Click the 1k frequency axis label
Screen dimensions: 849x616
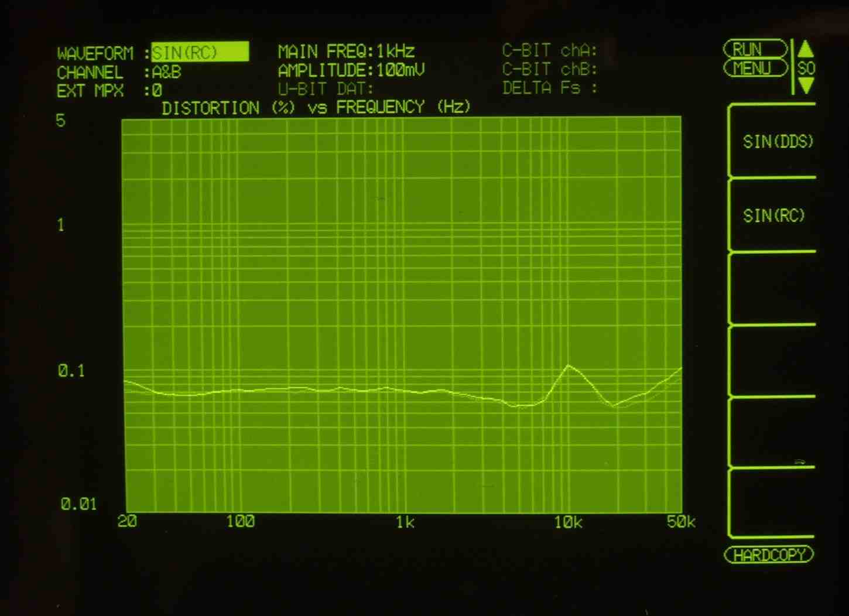pos(405,522)
